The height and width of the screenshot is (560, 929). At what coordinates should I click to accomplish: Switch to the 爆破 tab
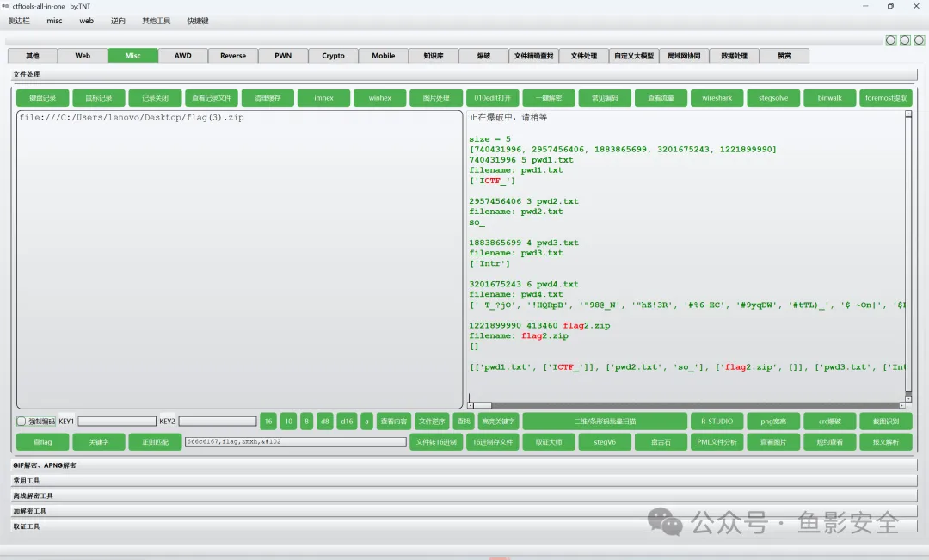tap(483, 56)
